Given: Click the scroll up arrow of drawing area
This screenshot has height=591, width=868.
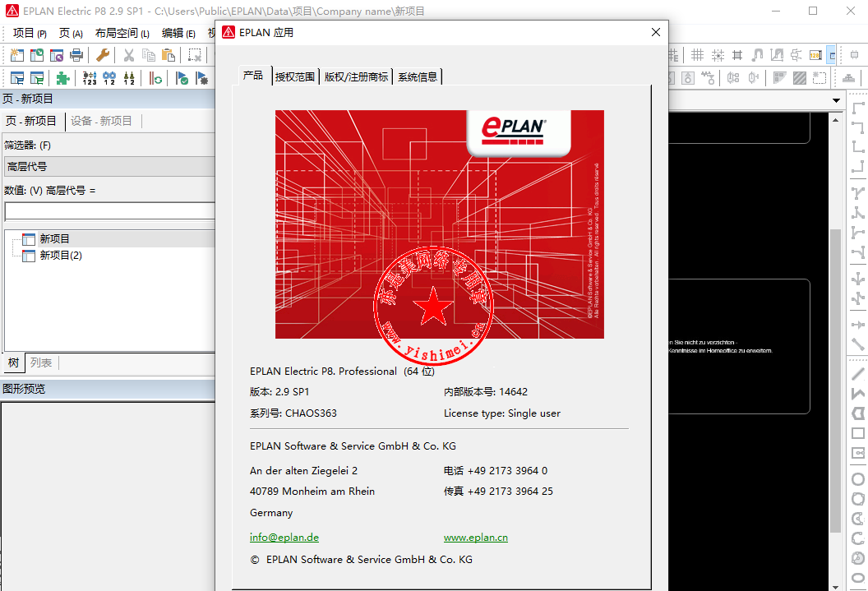Looking at the screenshot, I should point(835,119).
